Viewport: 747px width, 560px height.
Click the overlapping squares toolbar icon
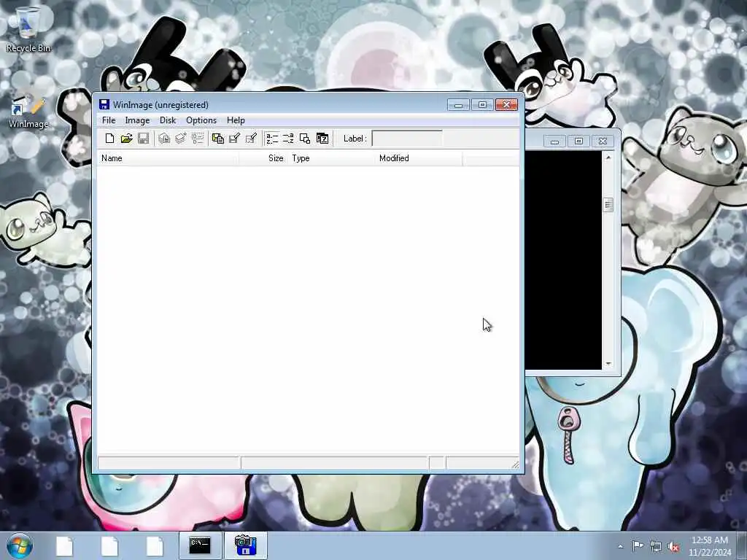pos(305,139)
